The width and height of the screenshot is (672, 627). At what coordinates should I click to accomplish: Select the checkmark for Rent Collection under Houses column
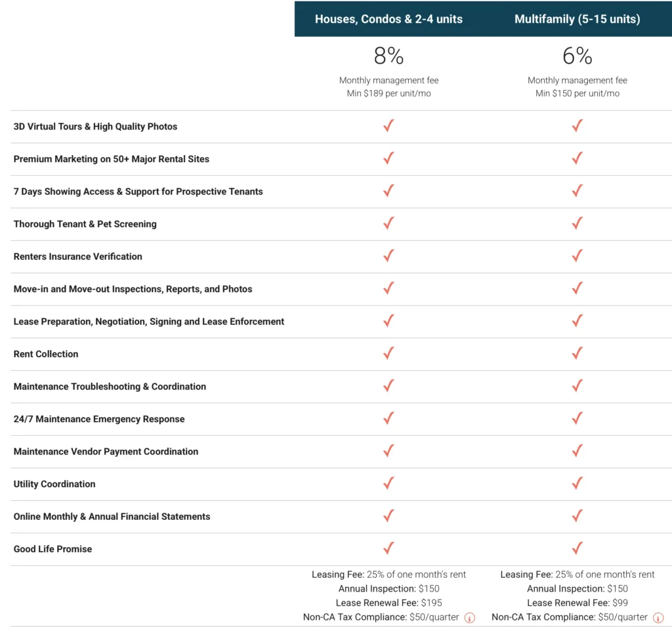[x=388, y=353]
